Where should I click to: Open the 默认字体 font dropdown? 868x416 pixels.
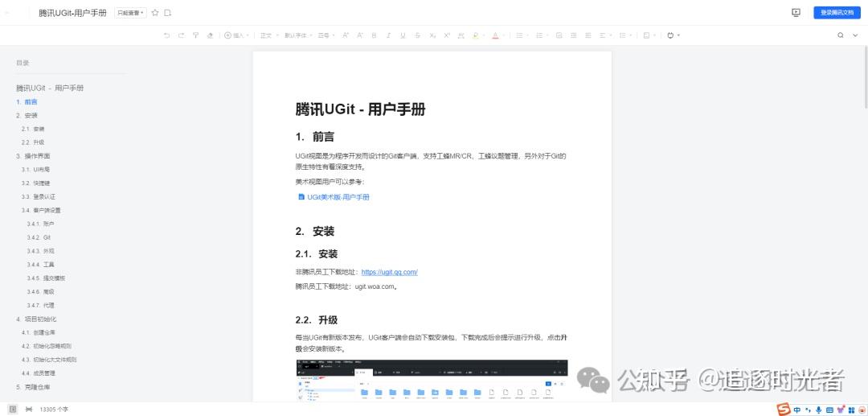point(298,35)
